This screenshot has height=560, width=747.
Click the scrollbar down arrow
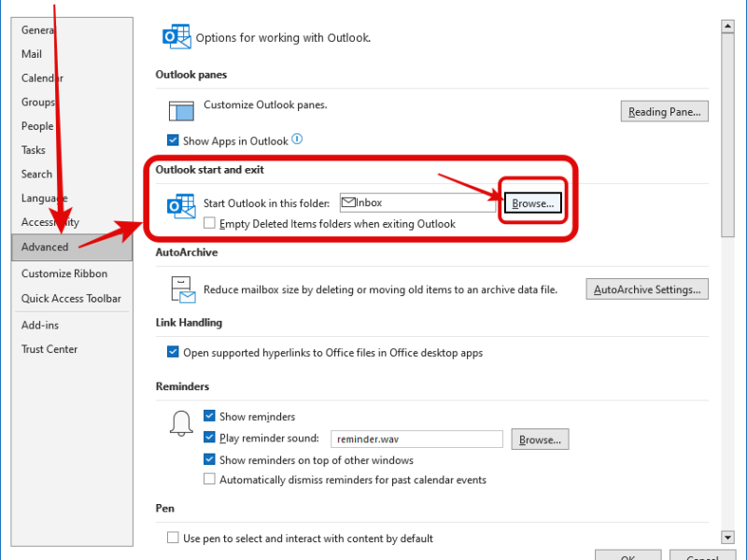tap(727, 538)
